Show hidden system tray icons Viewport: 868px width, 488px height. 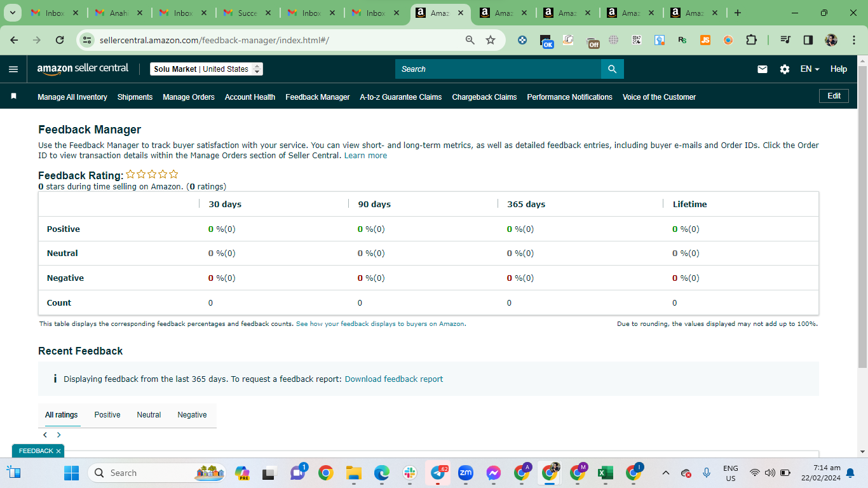pos(665,473)
